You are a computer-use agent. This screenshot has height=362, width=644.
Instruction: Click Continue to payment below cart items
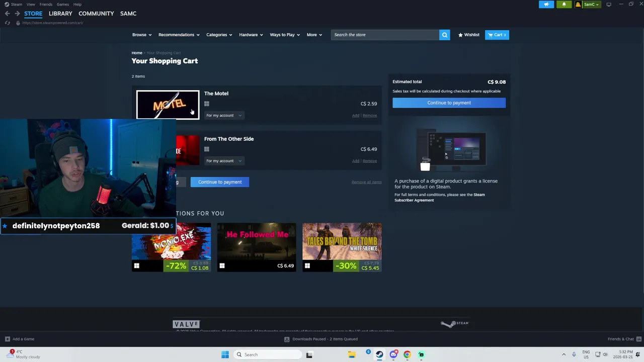pos(220,182)
